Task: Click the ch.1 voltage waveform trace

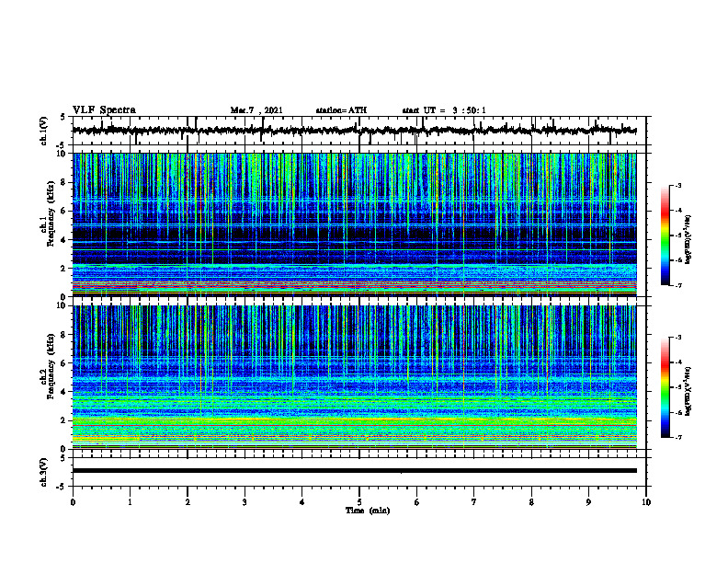Action: pos(354,131)
